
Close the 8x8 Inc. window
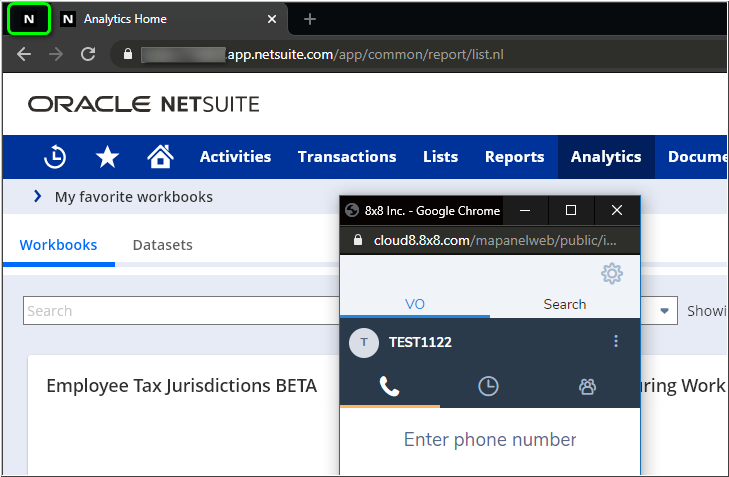tap(617, 211)
